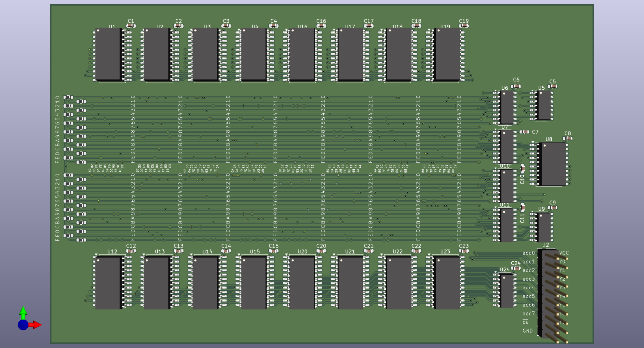This screenshot has width=644, height=348.
Task: Click the VCC silkscreen label
Action: [564, 253]
